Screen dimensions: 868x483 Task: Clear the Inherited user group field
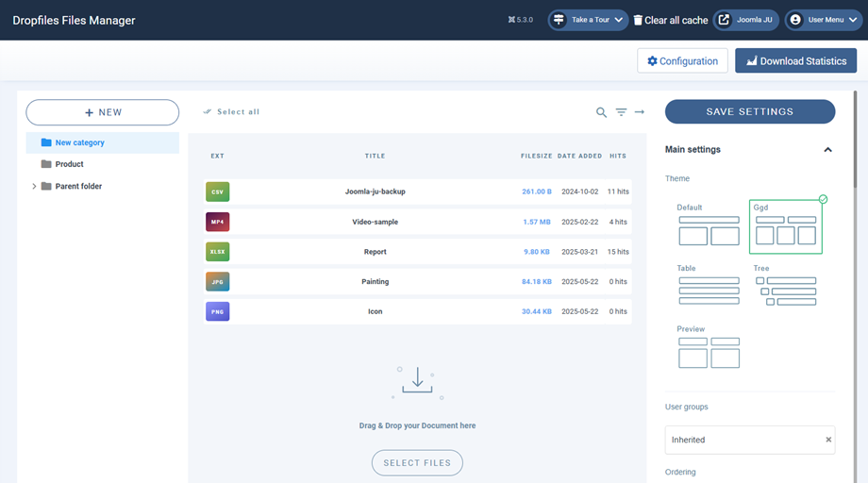(828, 440)
